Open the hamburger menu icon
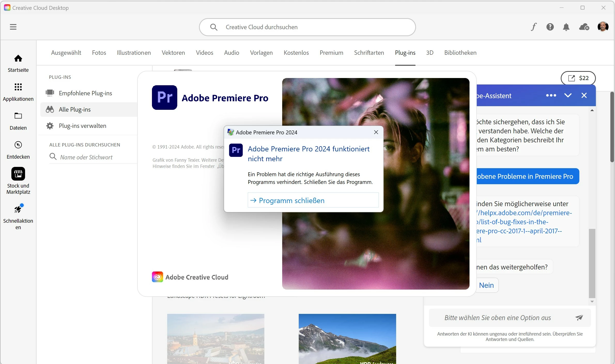Screen dimensions: 615x364 [x=13, y=27]
